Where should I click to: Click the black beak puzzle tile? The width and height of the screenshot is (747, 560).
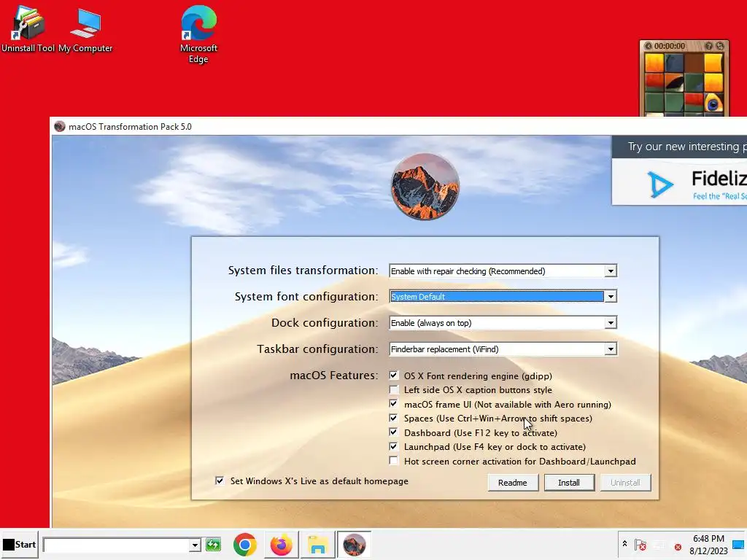(674, 82)
